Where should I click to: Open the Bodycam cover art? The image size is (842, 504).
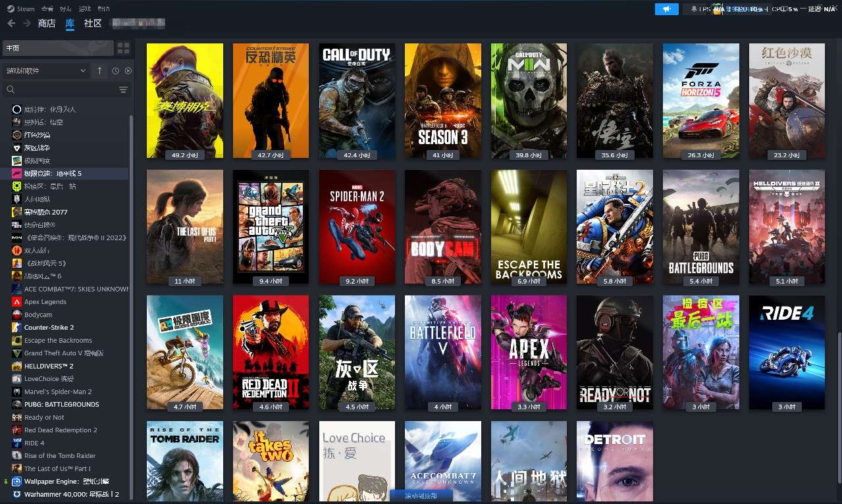(442, 227)
